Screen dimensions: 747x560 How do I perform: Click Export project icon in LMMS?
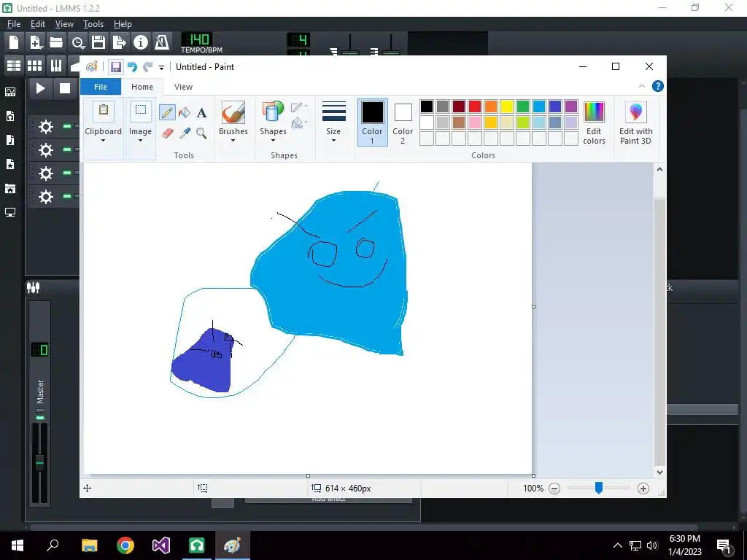tap(119, 42)
